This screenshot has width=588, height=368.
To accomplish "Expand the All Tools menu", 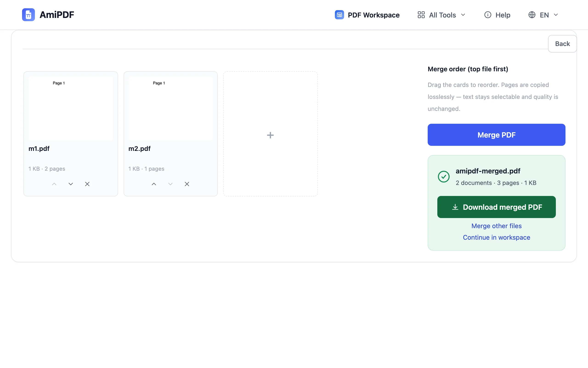I will click(x=441, y=15).
